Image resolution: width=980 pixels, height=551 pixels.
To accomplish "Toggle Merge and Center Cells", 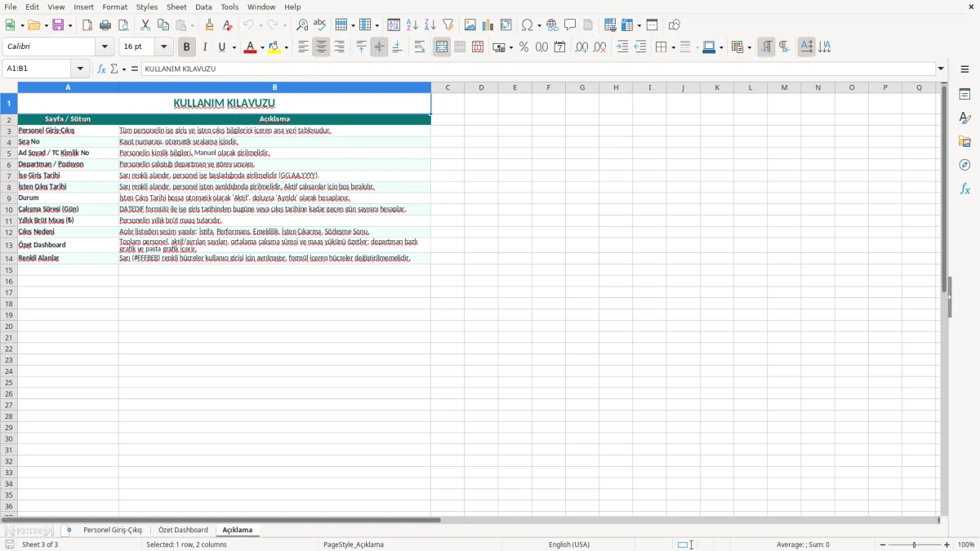I will tap(442, 47).
